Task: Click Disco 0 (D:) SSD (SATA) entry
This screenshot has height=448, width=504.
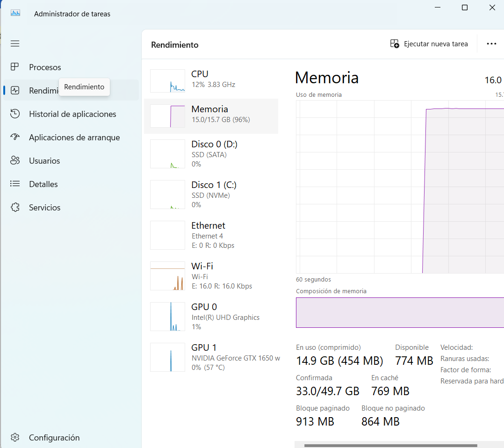Action: [211, 154]
